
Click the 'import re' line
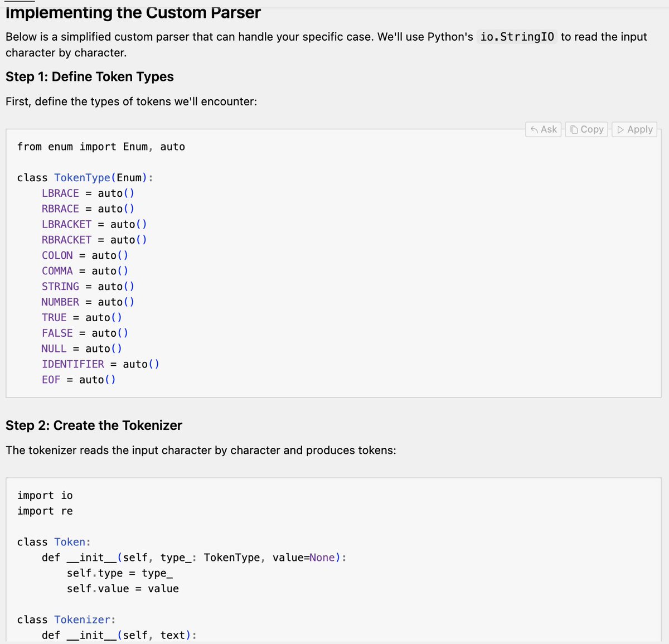tap(45, 511)
